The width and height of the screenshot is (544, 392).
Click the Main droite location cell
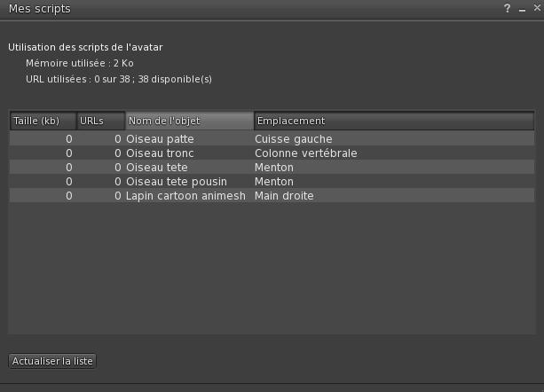pos(284,196)
